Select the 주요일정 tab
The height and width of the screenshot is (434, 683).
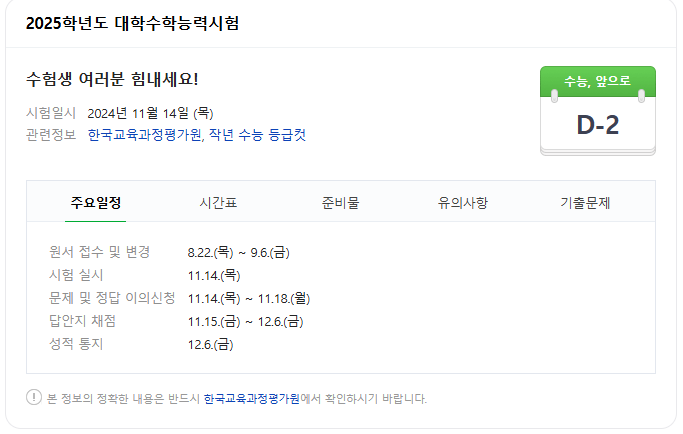pos(96,203)
